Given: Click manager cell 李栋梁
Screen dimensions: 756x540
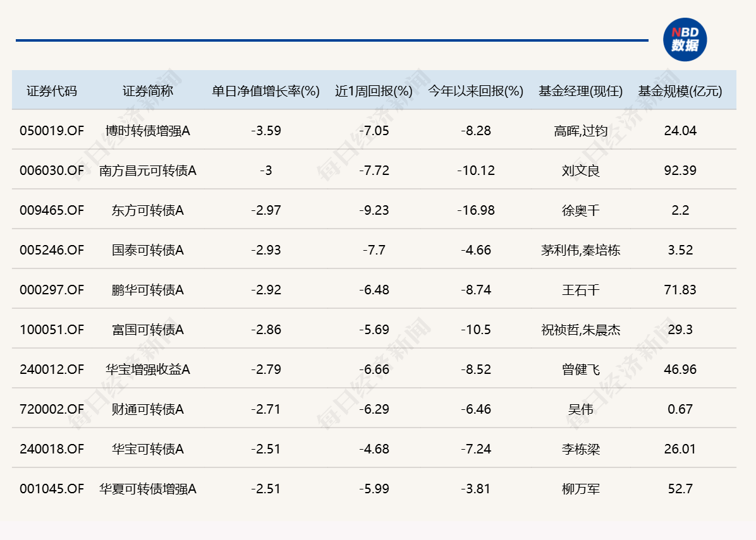Looking at the screenshot, I should pyautogui.click(x=580, y=449).
